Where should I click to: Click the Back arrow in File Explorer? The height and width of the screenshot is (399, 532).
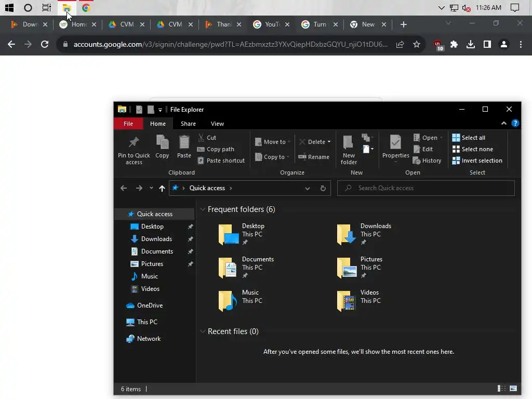124,188
